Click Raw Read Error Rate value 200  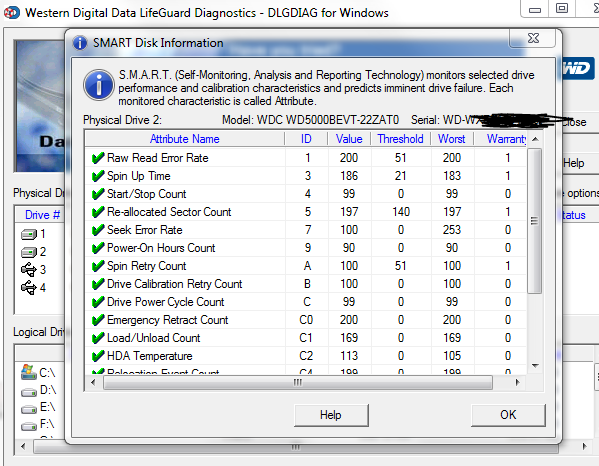[x=349, y=158]
